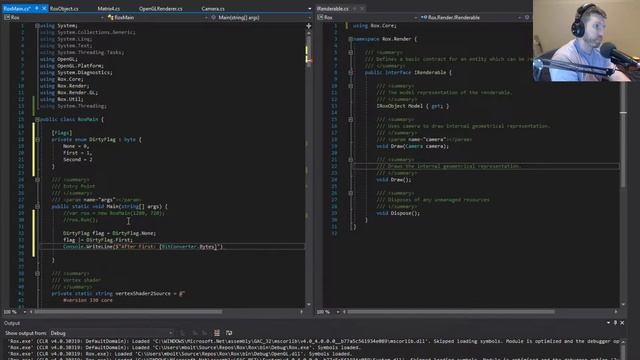Click 'void Draw(Camera camera);' line
The image size is (640, 360).
click(412, 146)
